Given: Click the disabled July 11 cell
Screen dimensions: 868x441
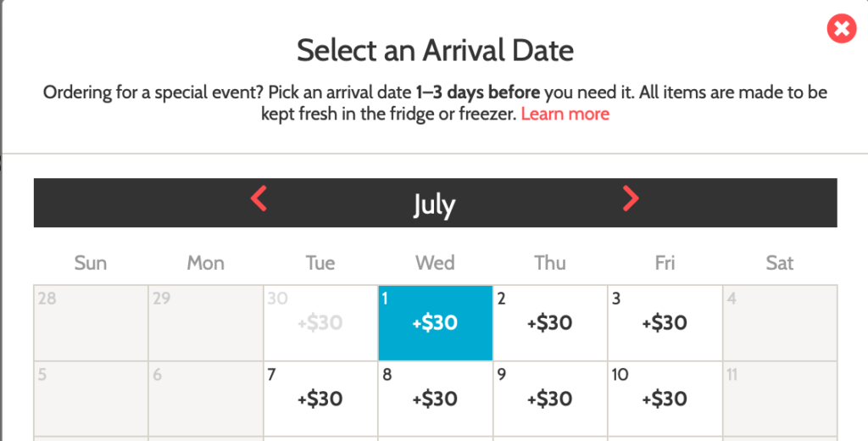Looking at the screenshot, I should [780, 399].
